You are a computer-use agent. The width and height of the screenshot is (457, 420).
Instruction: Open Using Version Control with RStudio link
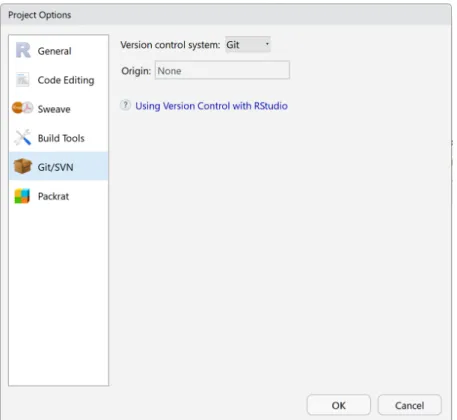211,106
